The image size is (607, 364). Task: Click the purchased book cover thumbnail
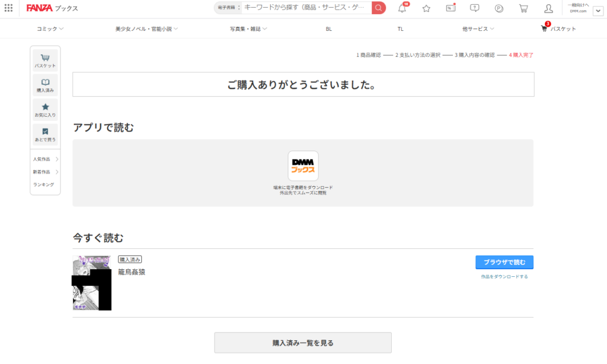pos(92,283)
